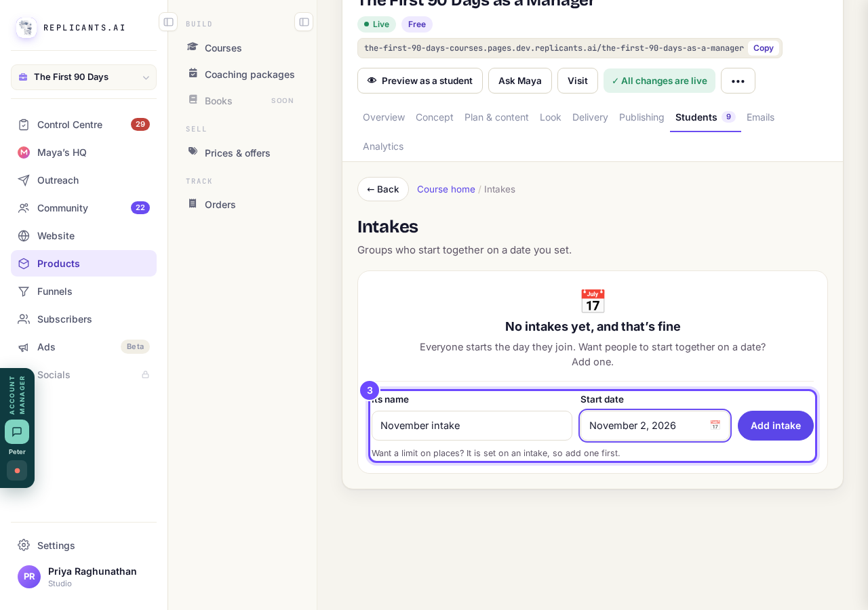The image size is (868, 610).
Task: Click Ask Maya button
Action: 520,81
